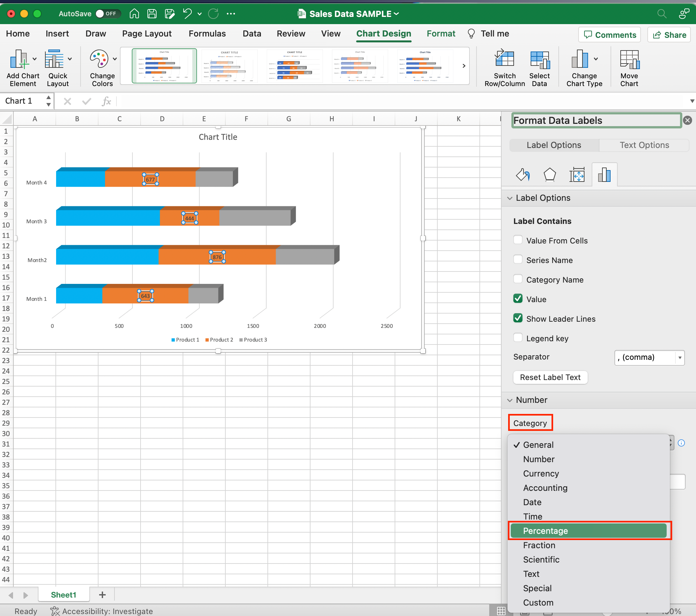Screen dimensions: 696x616
Task: Click the 876 data label on Month2
Action: click(x=217, y=257)
